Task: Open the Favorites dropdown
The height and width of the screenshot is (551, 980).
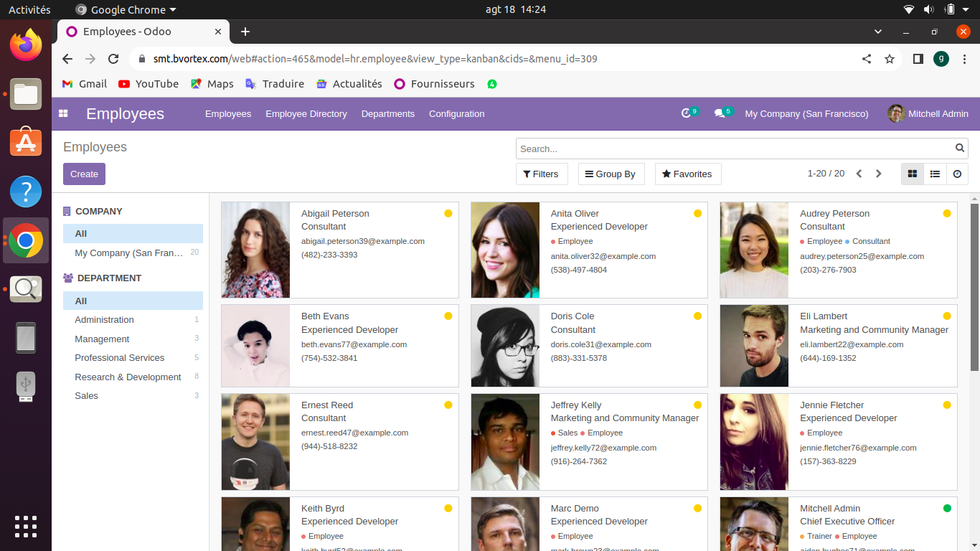Action: [x=687, y=174]
